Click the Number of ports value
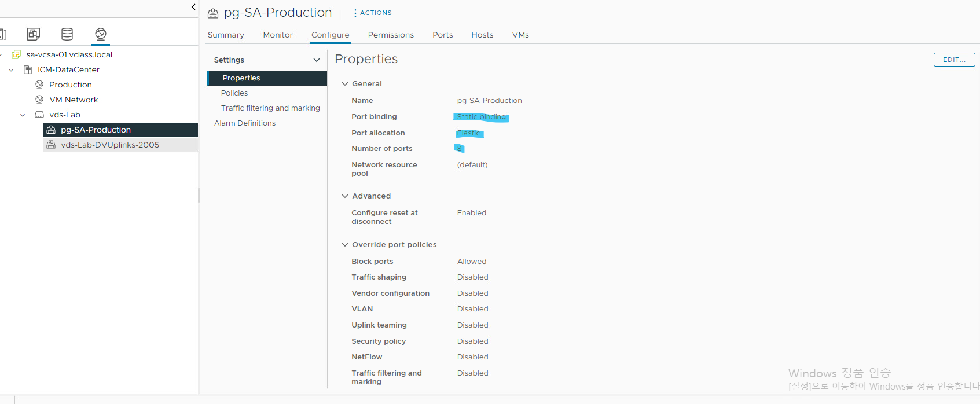The image size is (980, 404). point(460,149)
